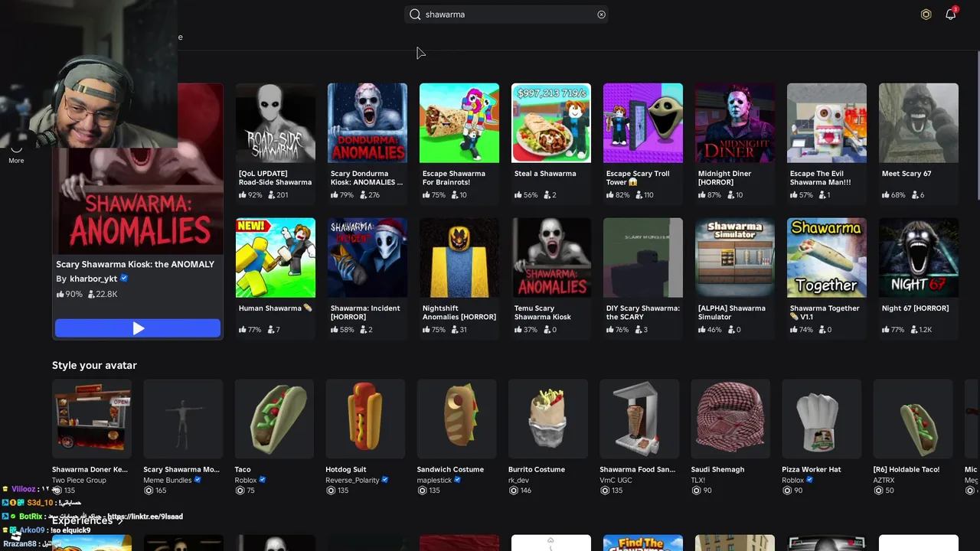Image resolution: width=980 pixels, height=551 pixels.
Task: Open Steal a Shawarma thumbnail
Action: point(551,123)
